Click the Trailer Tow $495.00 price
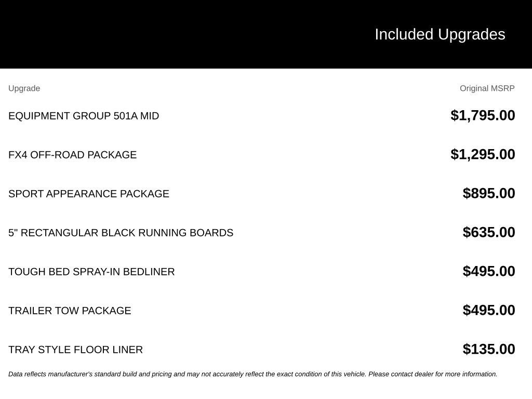Image resolution: width=532 pixels, height=399 pixels. click(488, 311)
